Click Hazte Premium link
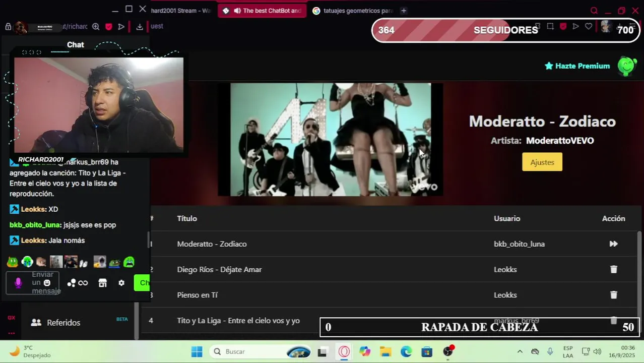The height and width of the screenshot is (363, 644). [x=577, y=66]
